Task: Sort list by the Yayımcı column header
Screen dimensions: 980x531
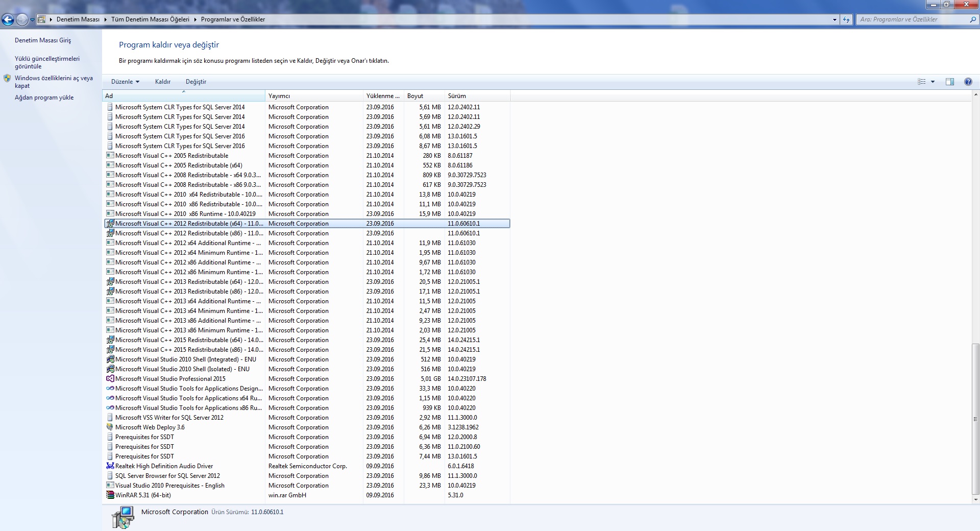Action: pyautogui.click(x=314, y=96)
